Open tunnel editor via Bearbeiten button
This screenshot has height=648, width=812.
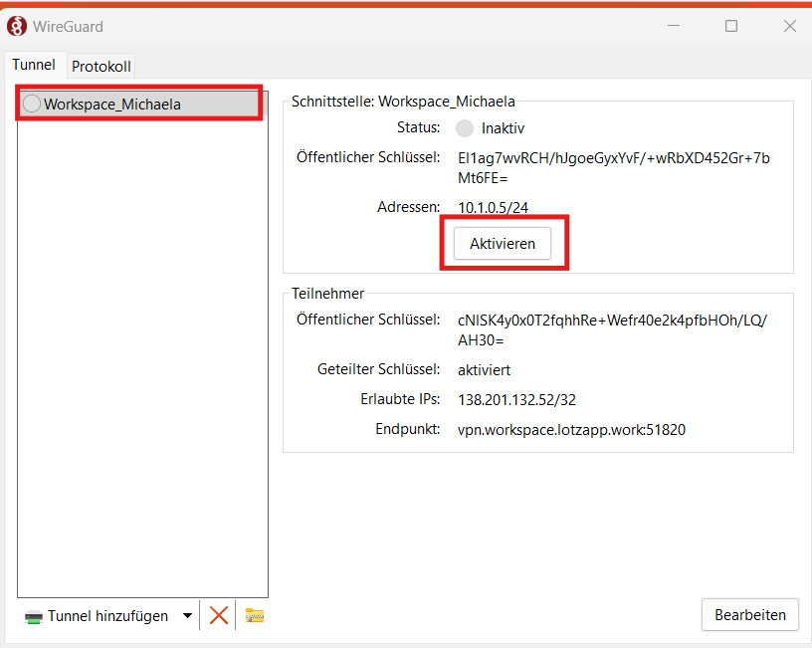click(749, 615)
